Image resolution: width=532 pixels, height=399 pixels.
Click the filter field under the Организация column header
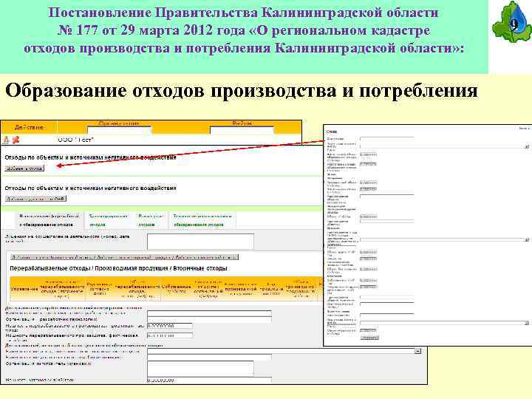pos(119,130)
